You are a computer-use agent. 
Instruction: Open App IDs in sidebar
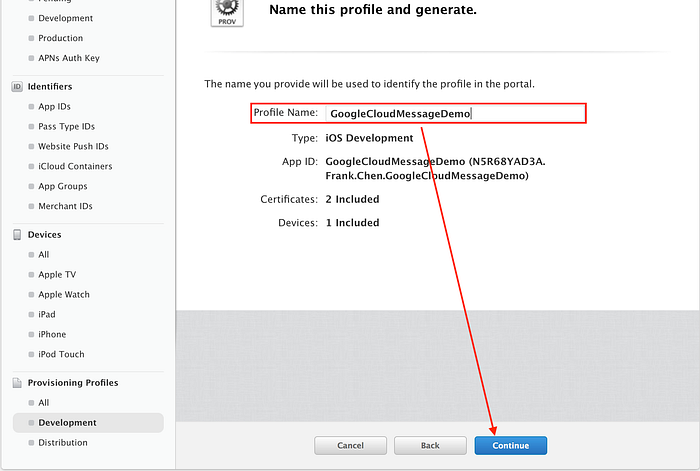[x=54, y=107]
